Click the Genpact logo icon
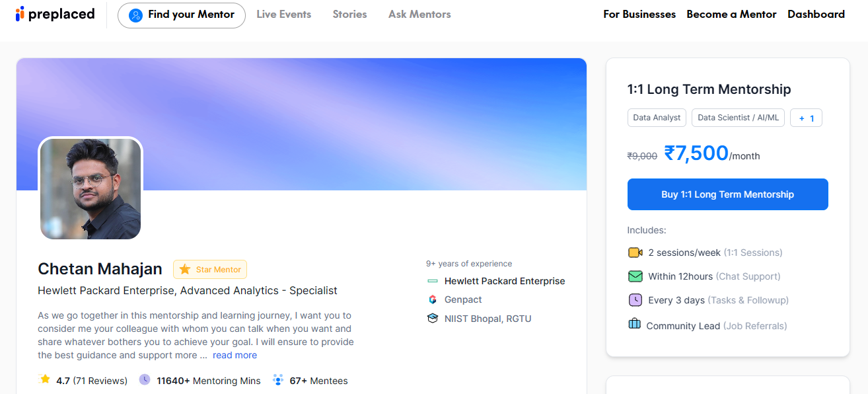The width and height of the screenshot is (868, 394). click(433, 299)
